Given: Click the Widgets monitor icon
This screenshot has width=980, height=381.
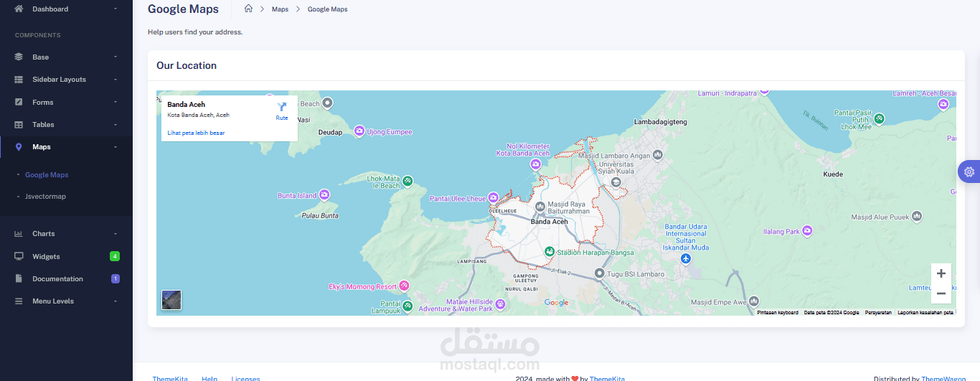Looking at the screenshot, I should 19,256.
